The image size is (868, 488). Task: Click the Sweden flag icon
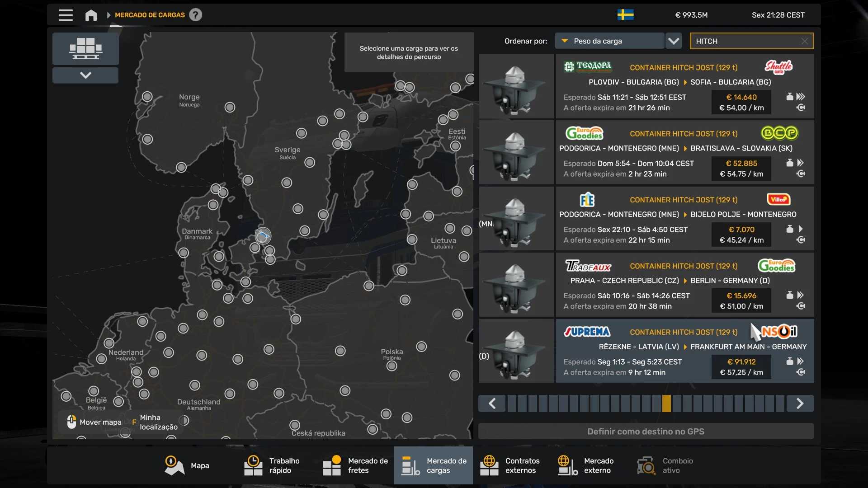[625, 15]
